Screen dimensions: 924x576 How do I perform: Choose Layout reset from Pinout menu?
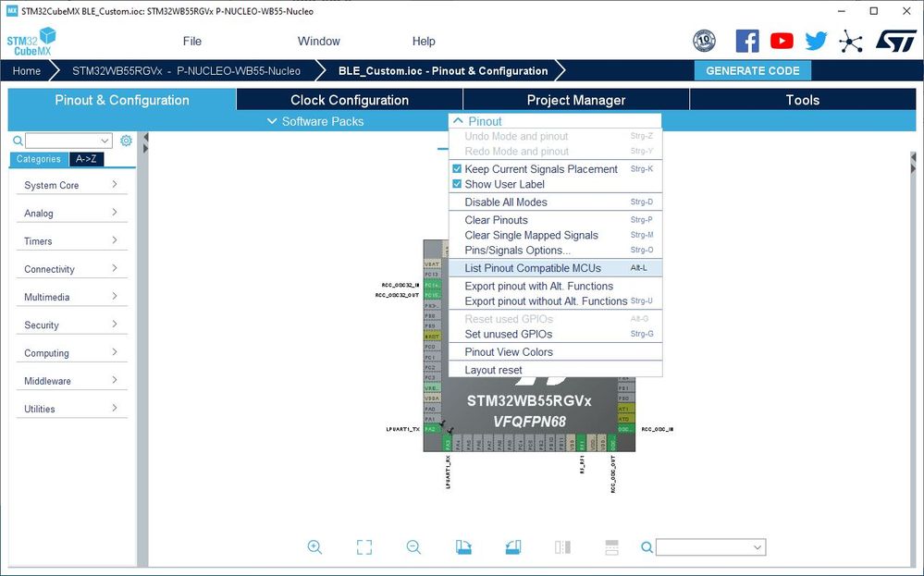tap(555, 370)
